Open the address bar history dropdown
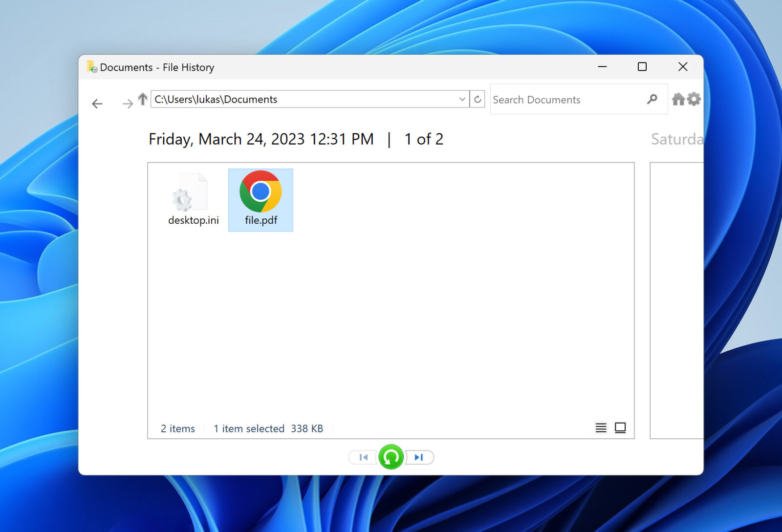782x532 pixels. pyautogui.click(x=462, y=99)
